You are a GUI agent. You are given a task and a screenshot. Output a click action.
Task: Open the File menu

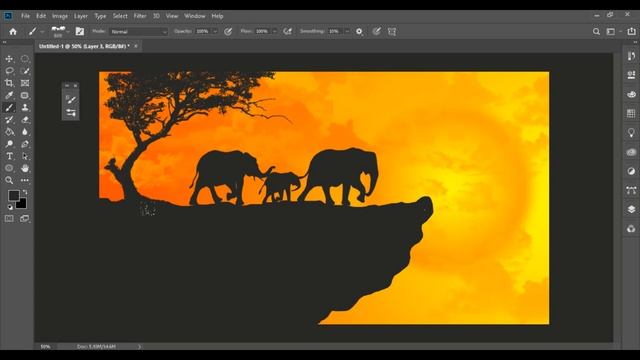tap(25, 16)
